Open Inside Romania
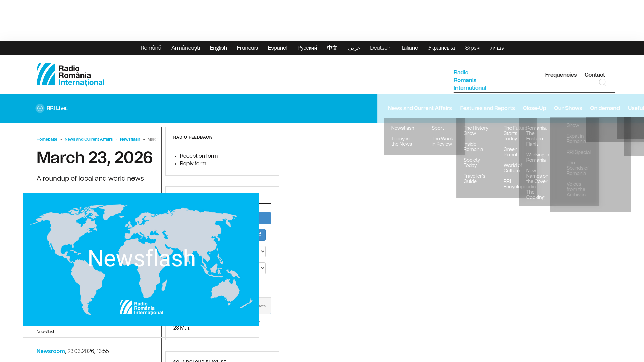 [473, 147]
